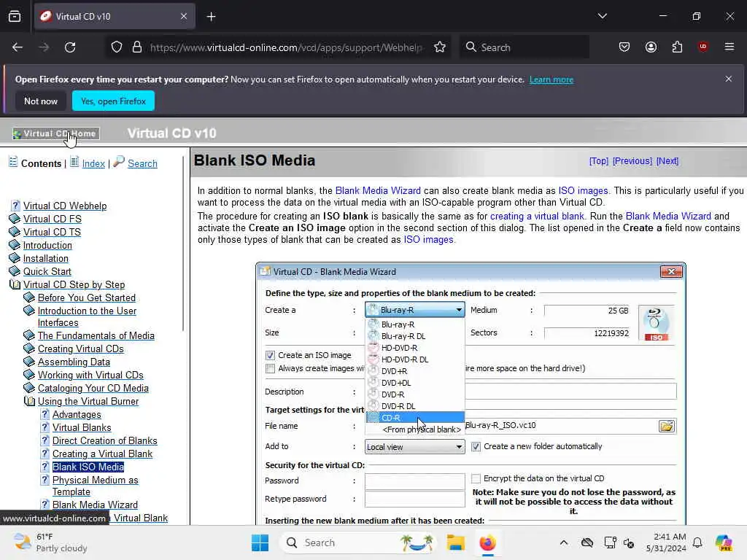Select CD-R from the list

[x=415, y=418]
